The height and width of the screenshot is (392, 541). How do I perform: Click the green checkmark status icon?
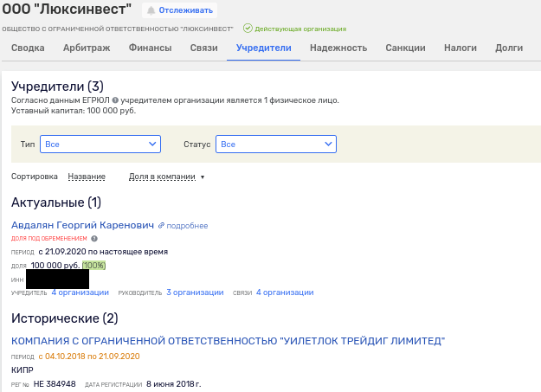click(x=248, y=29)
